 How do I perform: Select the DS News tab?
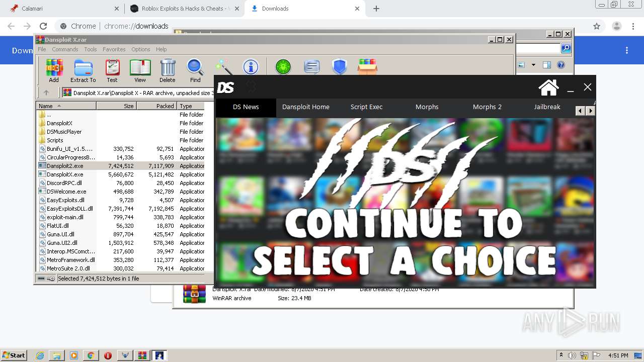pyautogui.click(x=246, y=107)
